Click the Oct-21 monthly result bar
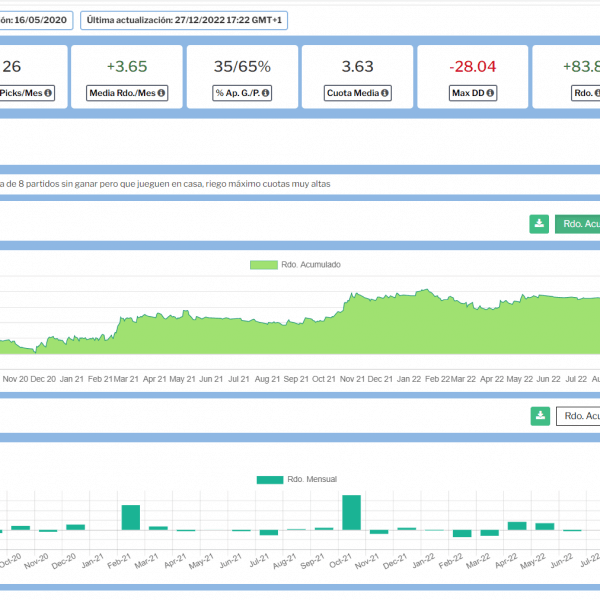The image size is (600, 600). (352, 513)
